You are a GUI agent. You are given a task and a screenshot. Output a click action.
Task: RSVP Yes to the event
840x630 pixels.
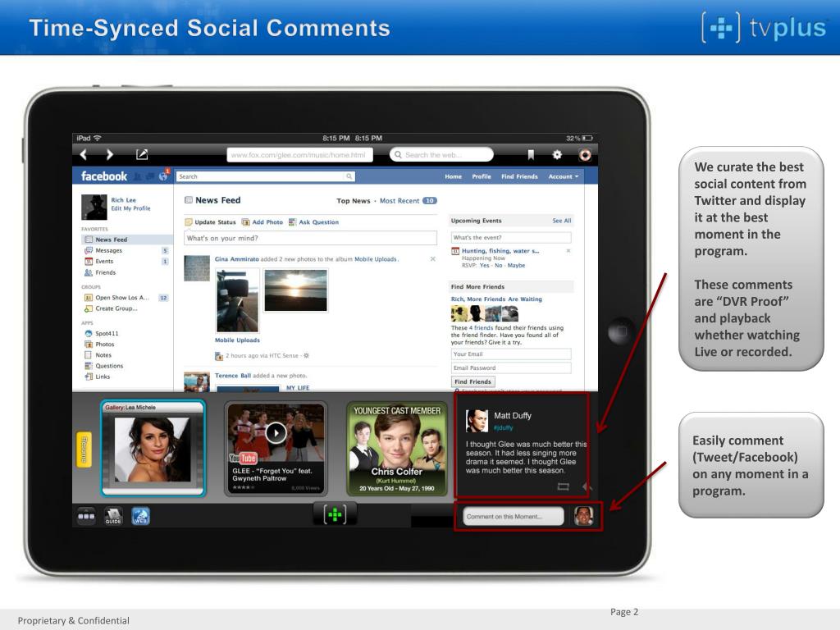[x=484, y=265]
